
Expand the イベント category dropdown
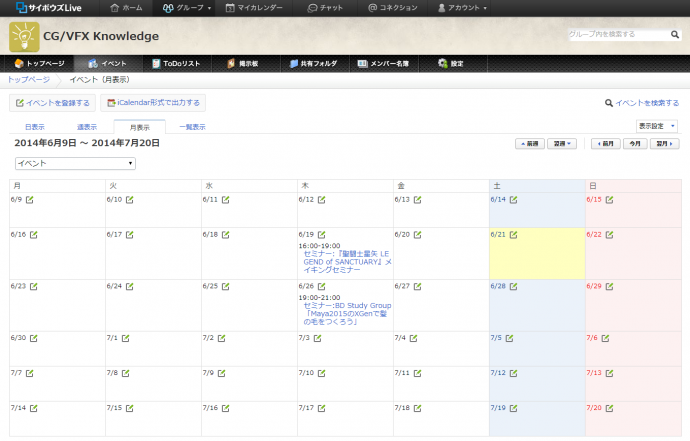pyautogui.click(x=75, y=163)
